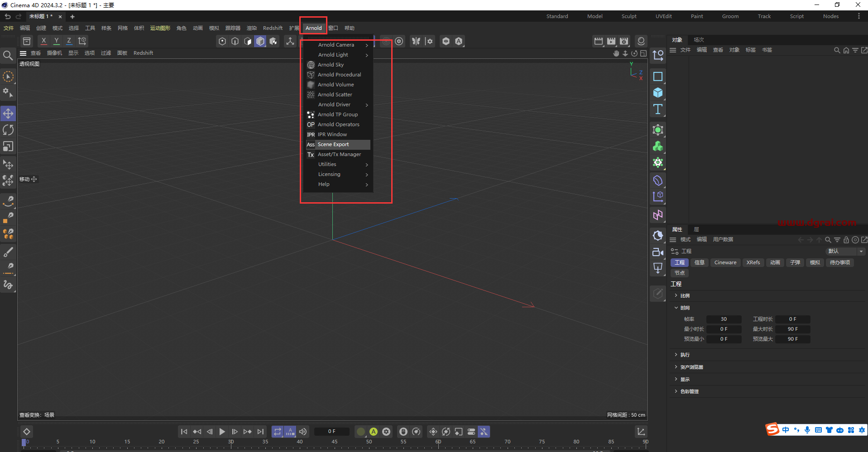Switch to the UVEdit layout
The width and height of the screenshot is (868, 452).
point(663,16)
